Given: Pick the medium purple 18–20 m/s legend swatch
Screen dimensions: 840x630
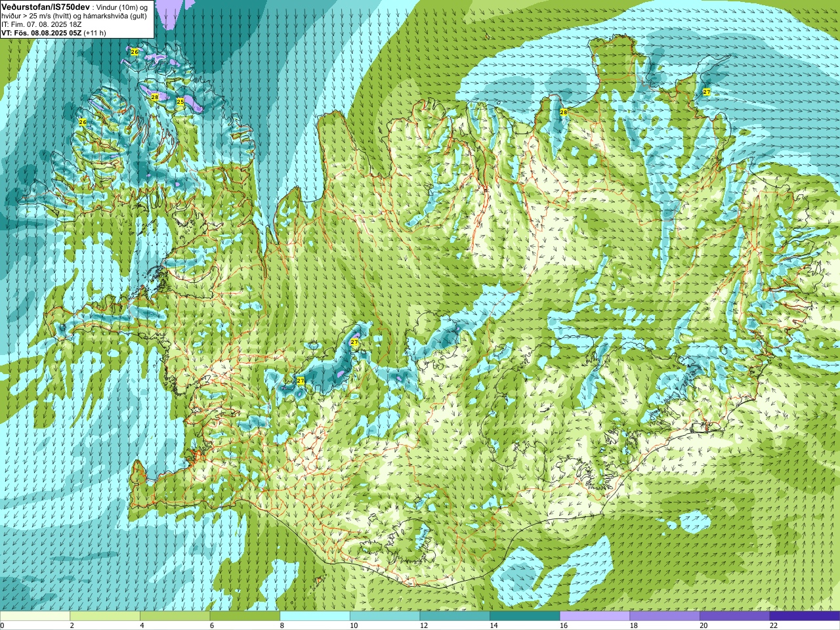Looking at the screenshot, I should (665, 616).
